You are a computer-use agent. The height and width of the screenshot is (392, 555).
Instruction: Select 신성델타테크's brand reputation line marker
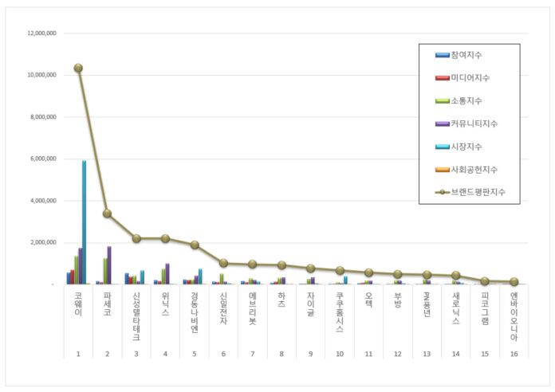[136, 238]
